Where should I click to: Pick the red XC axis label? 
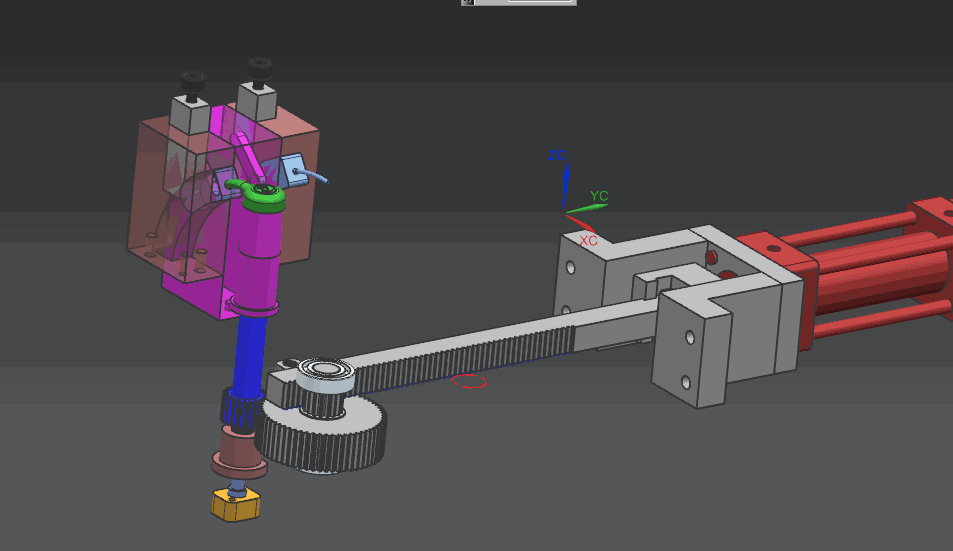[x=588, y=241]
